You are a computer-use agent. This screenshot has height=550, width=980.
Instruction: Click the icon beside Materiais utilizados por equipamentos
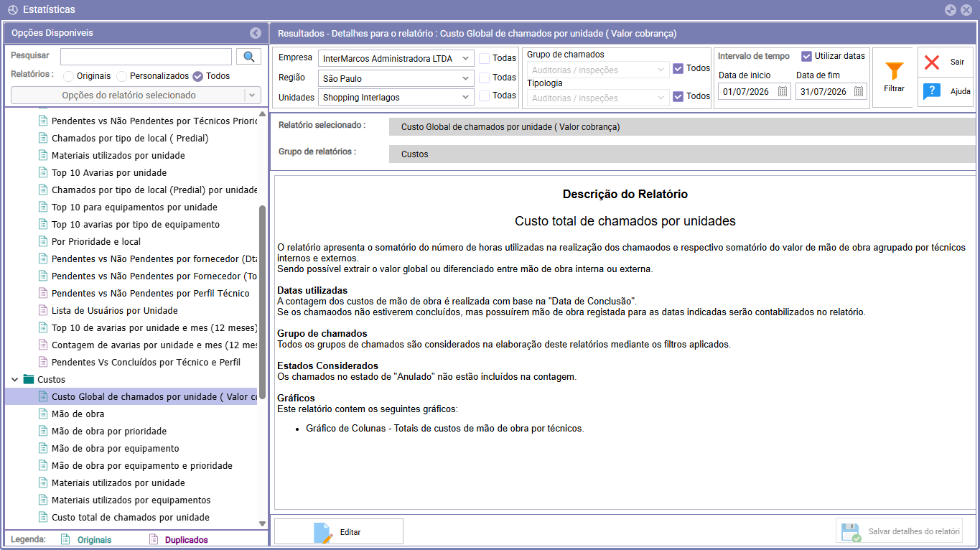tap(42, 500)
